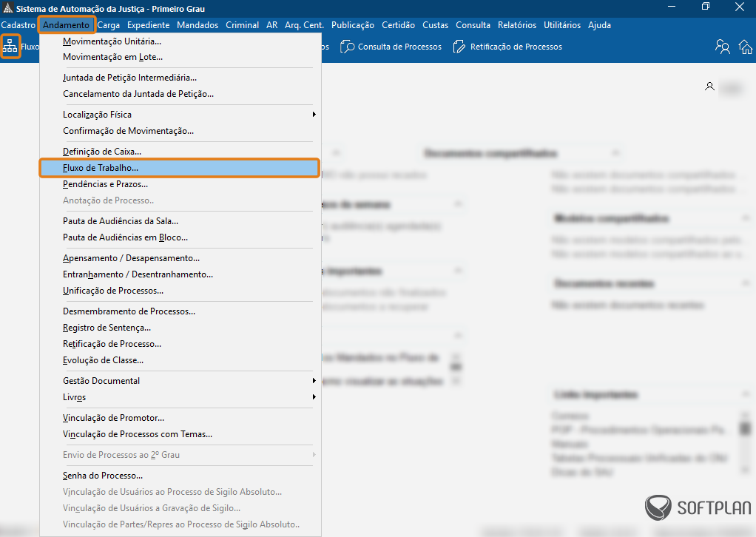Expand the Livros submenu
This screenshot has width=756, height=537.
coord(180,397)
